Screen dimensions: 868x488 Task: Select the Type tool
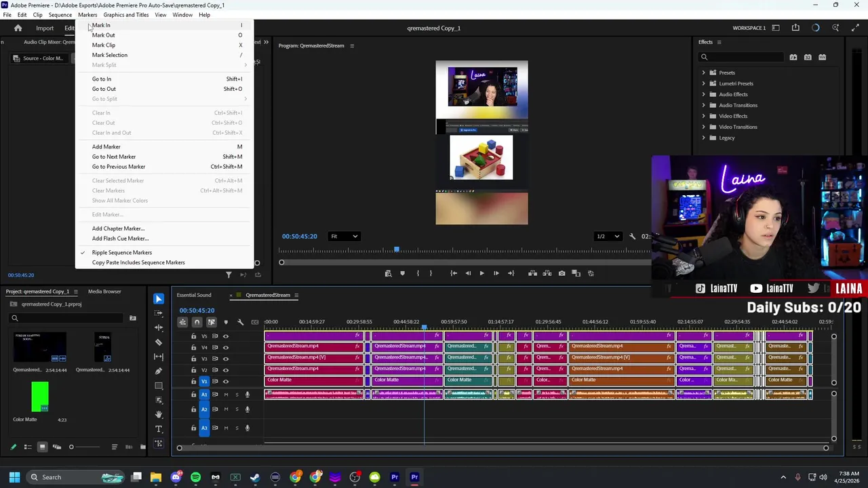(159, 429)
